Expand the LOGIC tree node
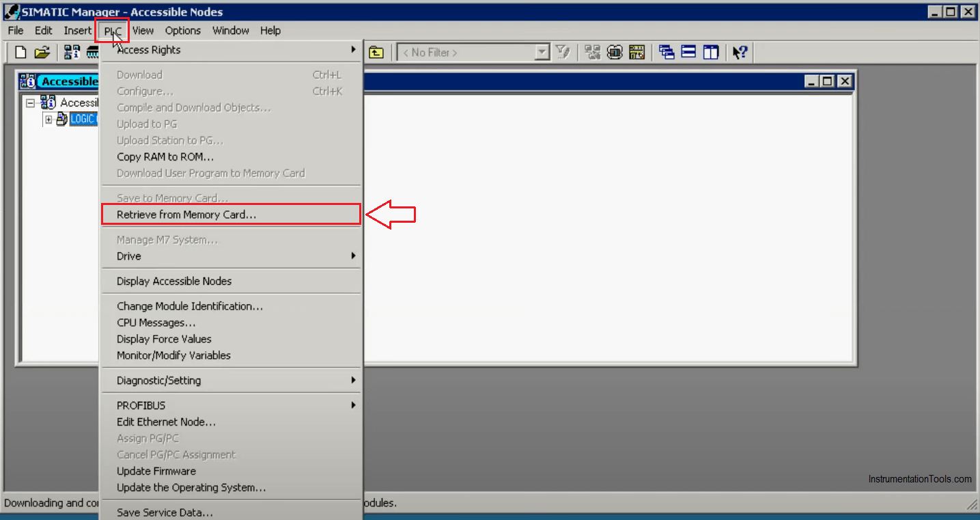This screenshot has width=980, height=520. [x=48, y=120]
